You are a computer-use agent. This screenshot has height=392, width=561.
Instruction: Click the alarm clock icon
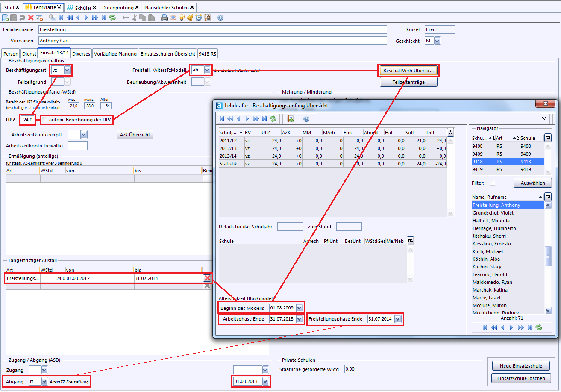tap(199, 18)
